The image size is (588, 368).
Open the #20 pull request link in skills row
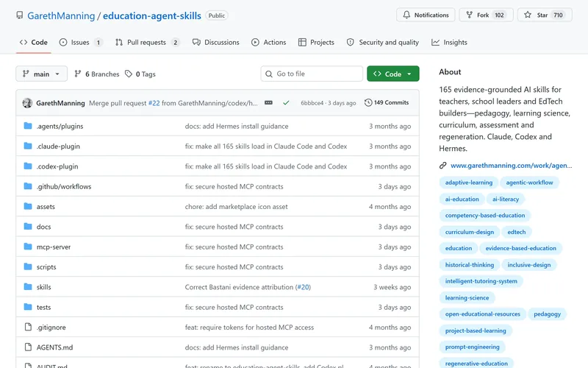tap(304, 287)
